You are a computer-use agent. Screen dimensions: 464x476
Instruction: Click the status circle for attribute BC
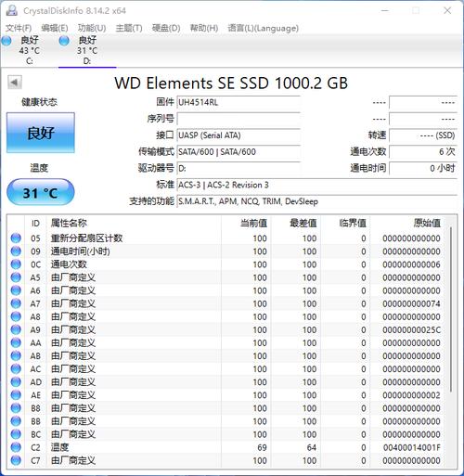point(16,434)
